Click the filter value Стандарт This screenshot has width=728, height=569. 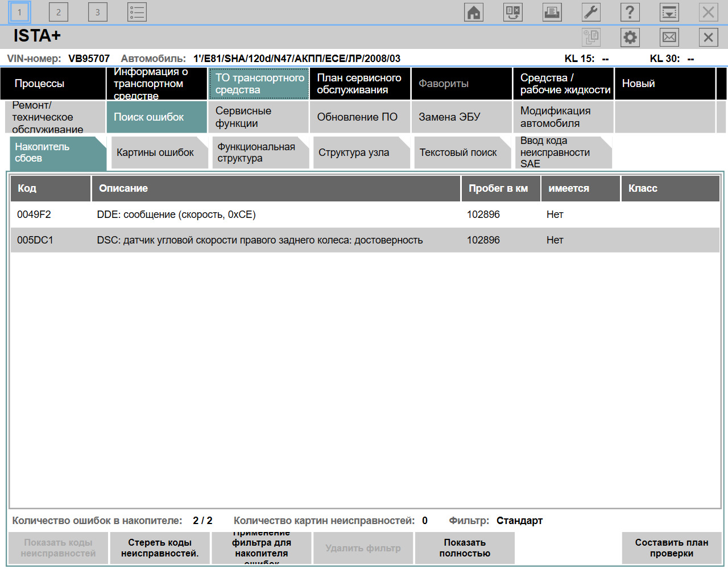[x=519, y=521]
